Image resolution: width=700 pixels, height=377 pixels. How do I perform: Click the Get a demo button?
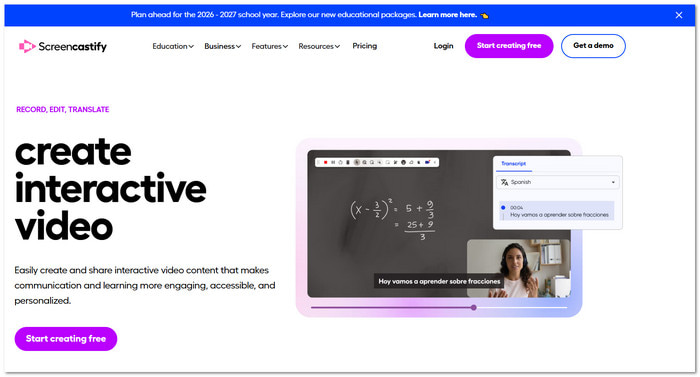pyautogui.click(x=593, y=46)
